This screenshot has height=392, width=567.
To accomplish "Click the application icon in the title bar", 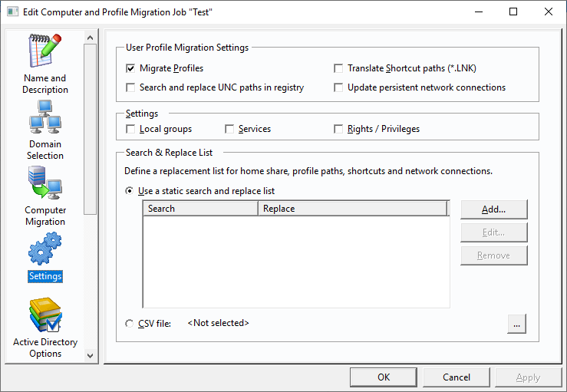I will pos(12,12).
